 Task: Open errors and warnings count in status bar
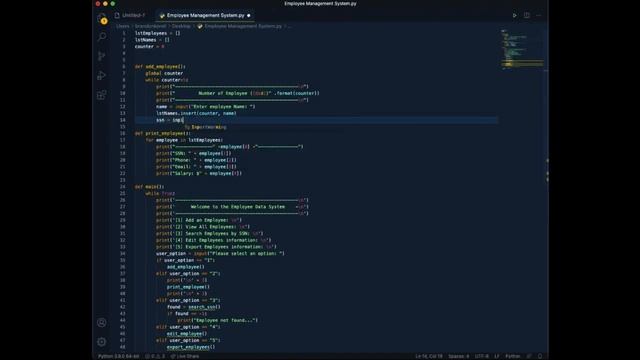155,356
